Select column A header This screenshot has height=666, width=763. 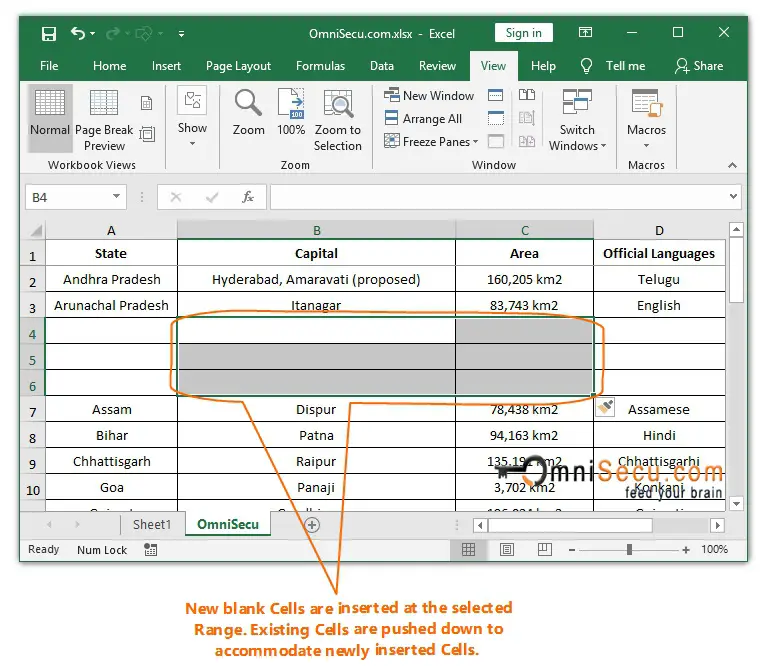point(111,230)
